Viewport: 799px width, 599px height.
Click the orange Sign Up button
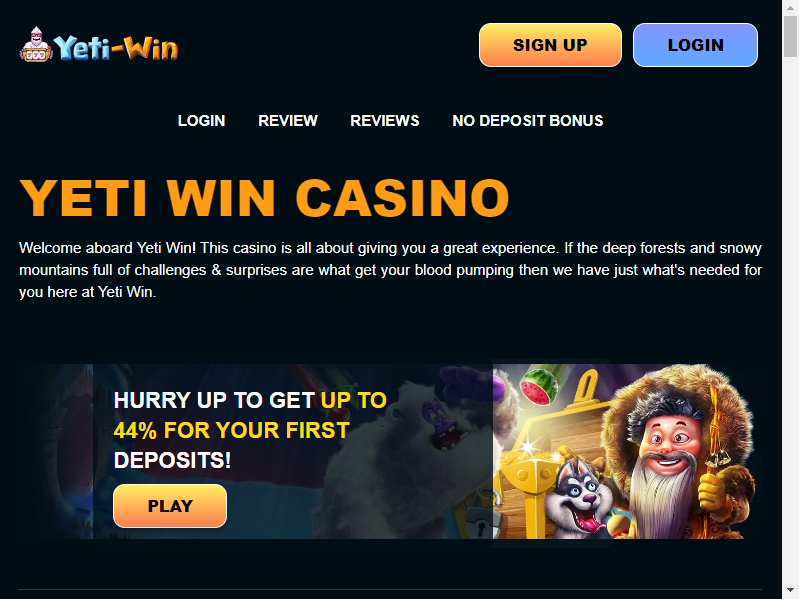point(550,45)
